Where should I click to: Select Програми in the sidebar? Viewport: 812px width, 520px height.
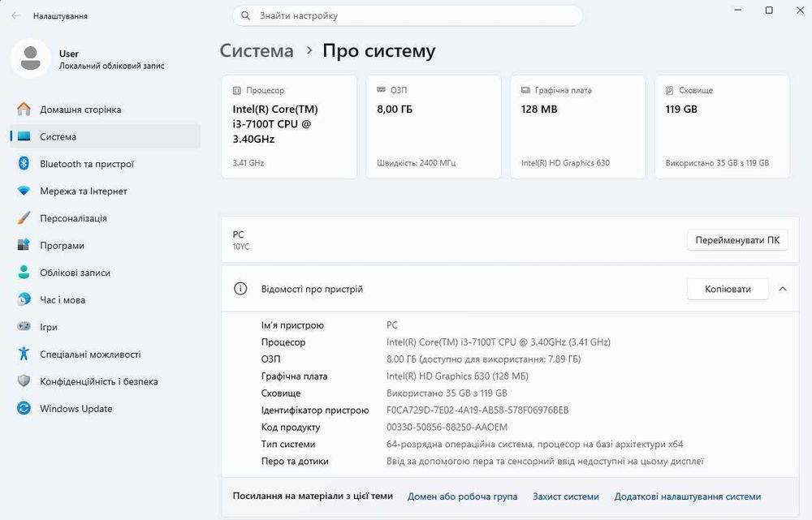coord(105,245)
